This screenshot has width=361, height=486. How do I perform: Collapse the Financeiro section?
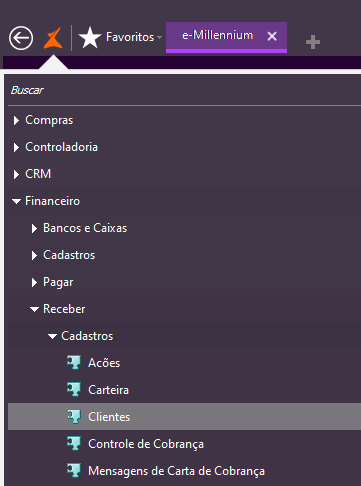pyautogui.click(x=16, y=201)
